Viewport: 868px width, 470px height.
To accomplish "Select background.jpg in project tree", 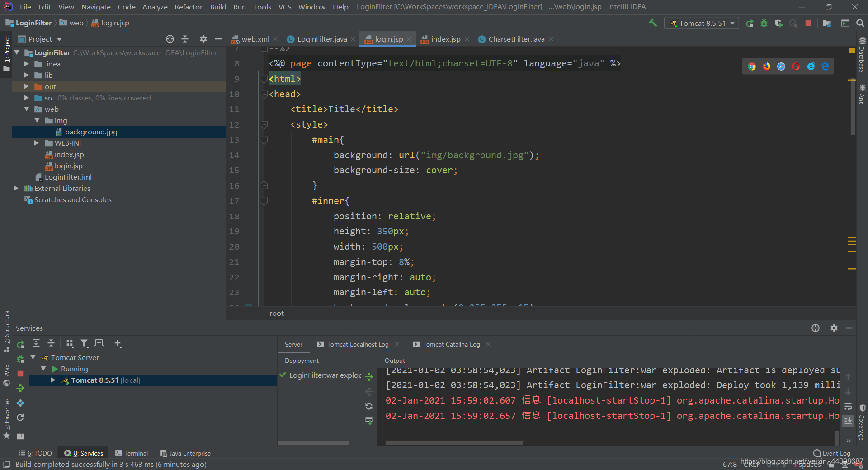I will click(x=91, y=132).
